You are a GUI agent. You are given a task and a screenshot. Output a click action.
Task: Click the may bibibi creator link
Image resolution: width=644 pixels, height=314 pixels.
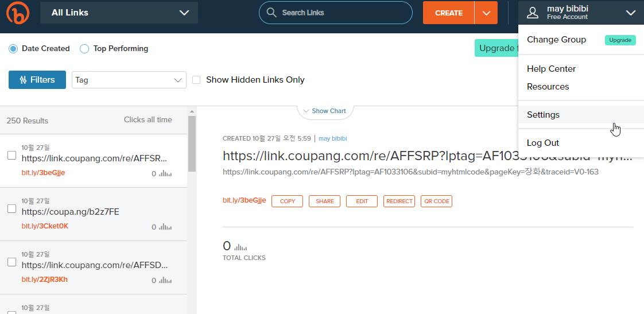[x=333, y=138]
